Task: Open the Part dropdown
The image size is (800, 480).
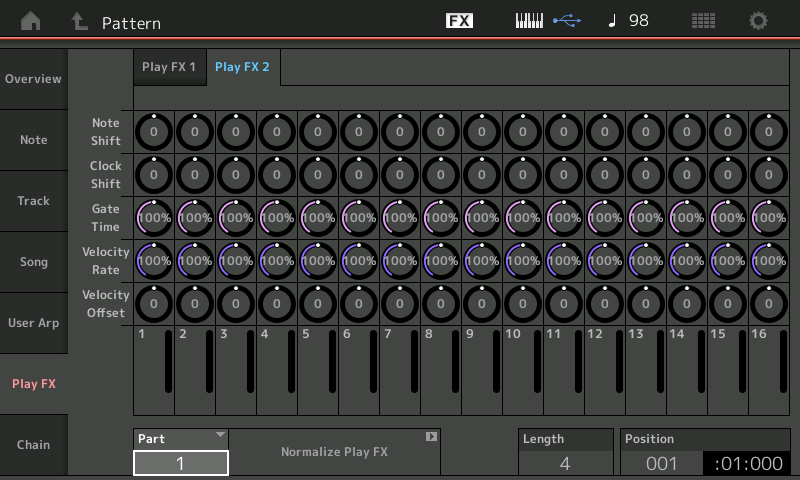Action: pos(181,439)
